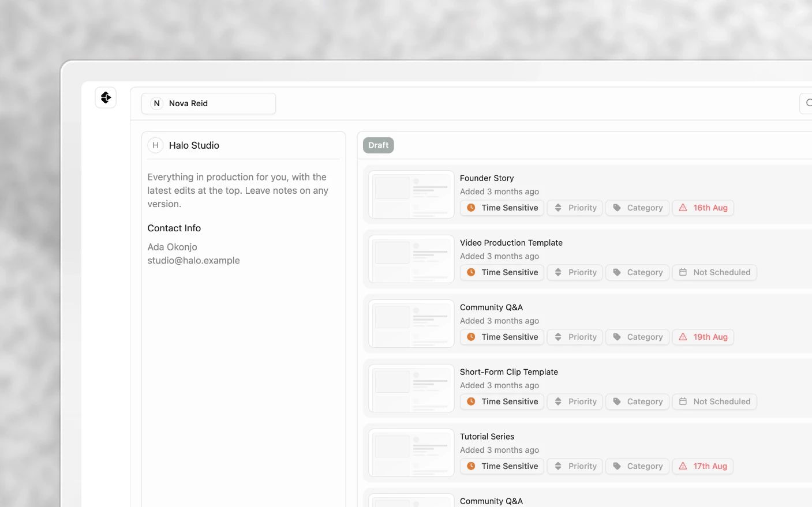Click Not Scheduled on Video Production Template
The height and width of the screenshot is (507, 812).
point(714,272)
